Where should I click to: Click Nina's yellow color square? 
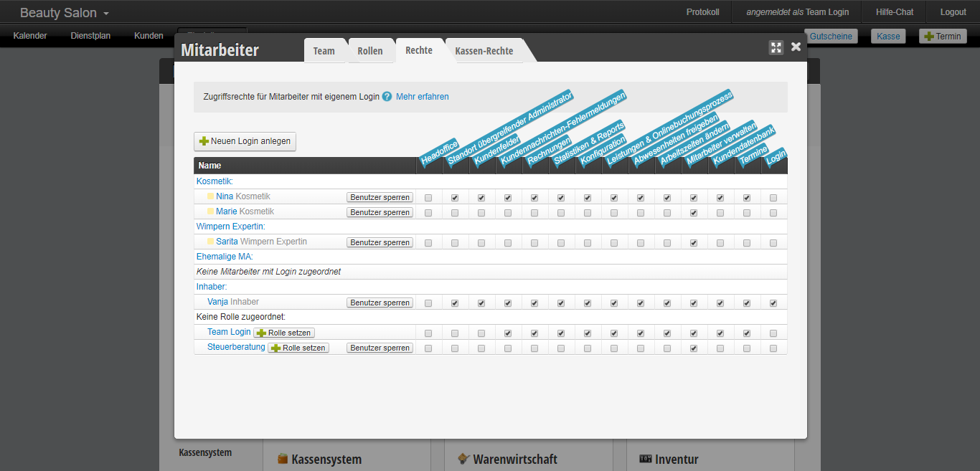[x=211, y=196]
